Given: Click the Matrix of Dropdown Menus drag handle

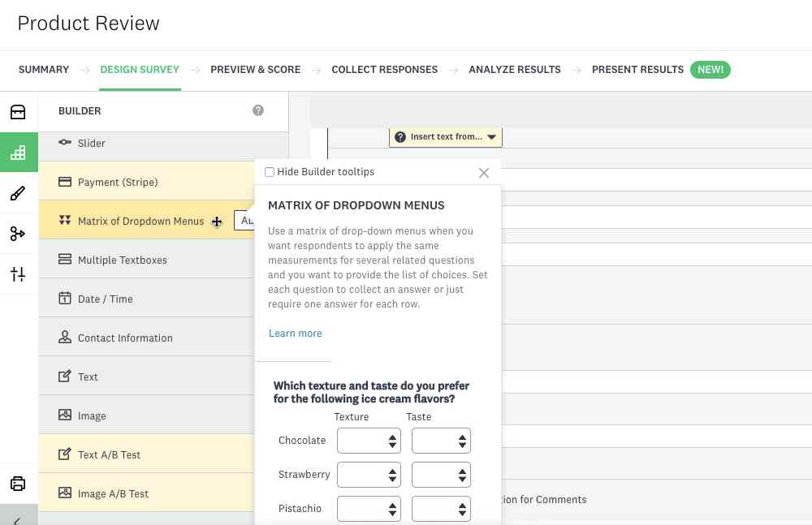Looking at the screenshot, I should pyautogui.click(x=217, y=221).
